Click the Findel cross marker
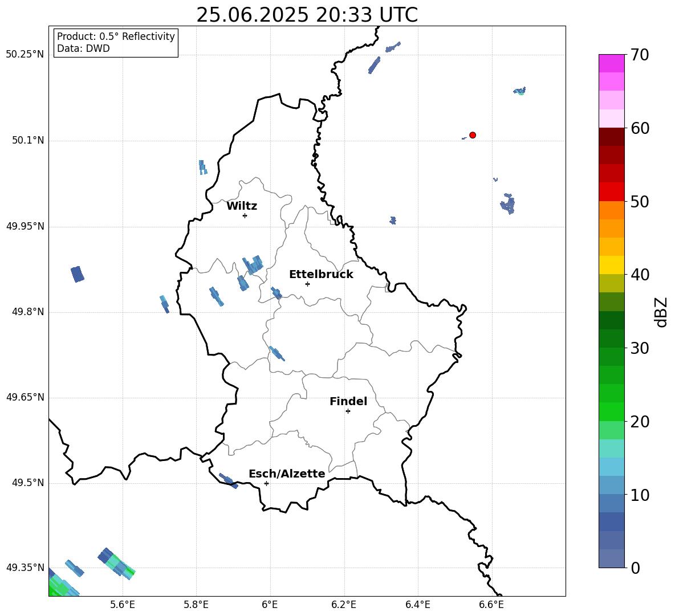The height and width of the screenshot is (616, 675). click(348, 411)
